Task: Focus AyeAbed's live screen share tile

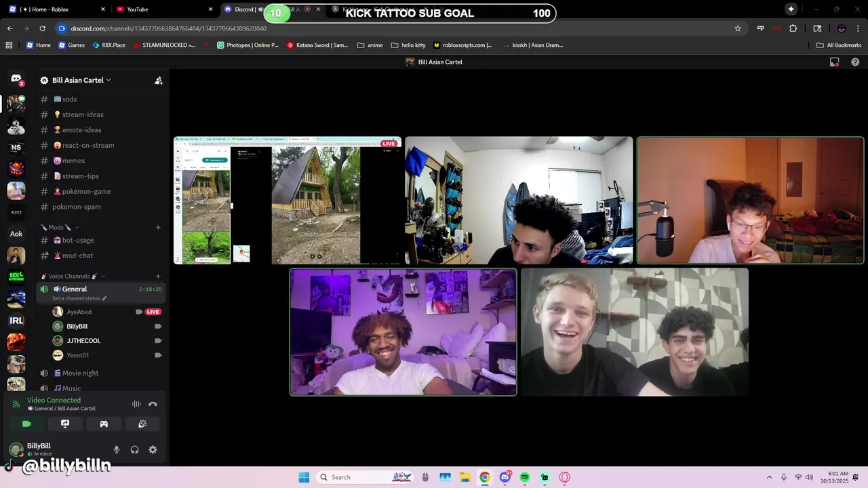Action: pyautogui.click(x=288, y=201)
